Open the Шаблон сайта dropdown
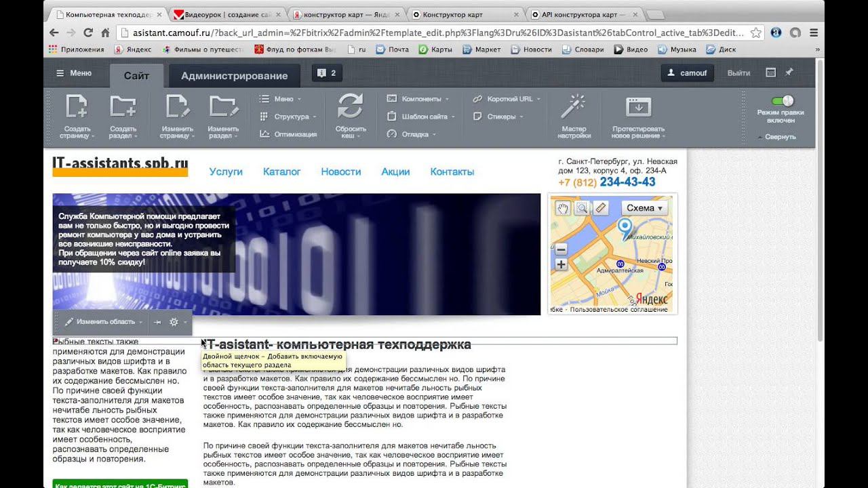Viewport: 868px width, 488px height. (420, 117)
